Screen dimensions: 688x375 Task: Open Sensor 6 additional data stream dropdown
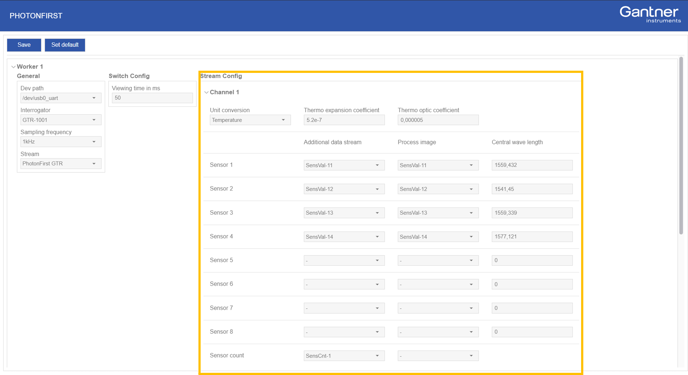[x=344, y=284]
